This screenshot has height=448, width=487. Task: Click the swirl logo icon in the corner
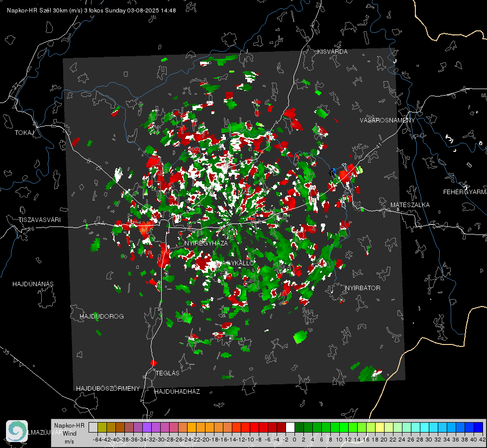(x=17, y=431)
